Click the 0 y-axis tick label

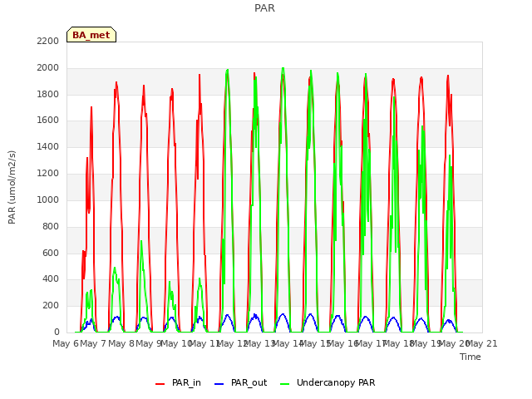click(57, 332)
